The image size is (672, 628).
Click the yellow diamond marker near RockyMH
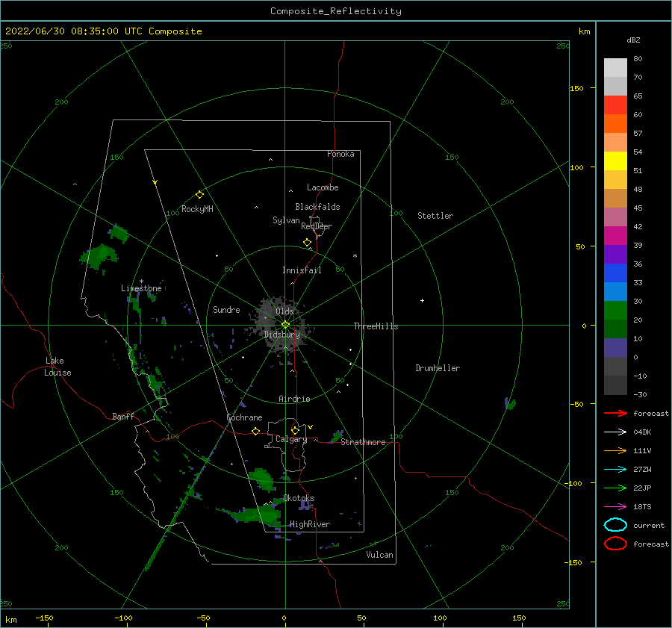click(x=199, y=195)
